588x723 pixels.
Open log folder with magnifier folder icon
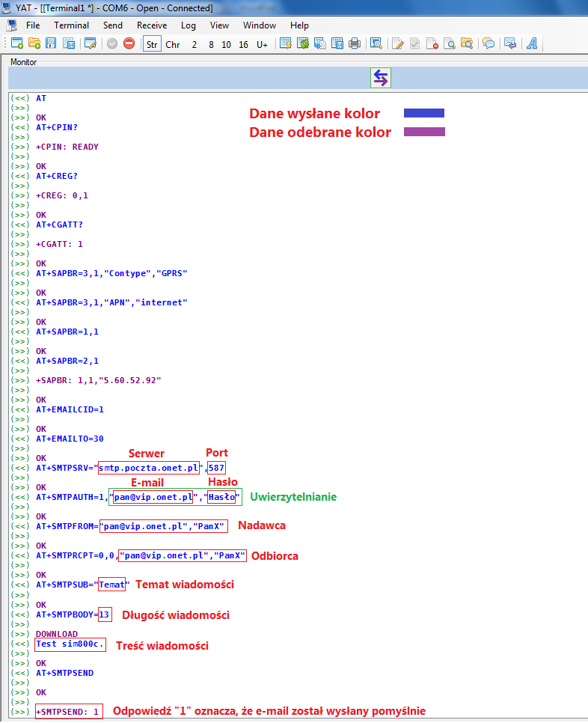tap(466, 43)
